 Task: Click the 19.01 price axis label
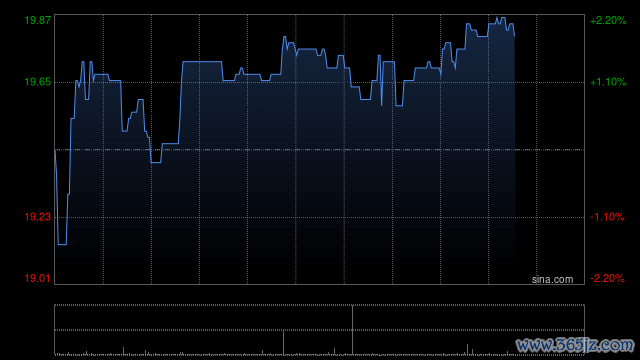pyautogui.click(x=38, y=278)
